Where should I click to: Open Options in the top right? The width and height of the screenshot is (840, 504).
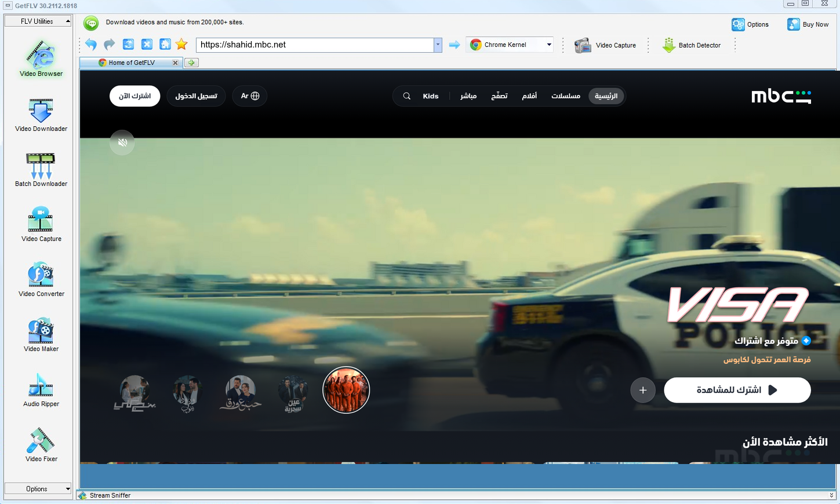pyautogui.click(x=750, y=24)
